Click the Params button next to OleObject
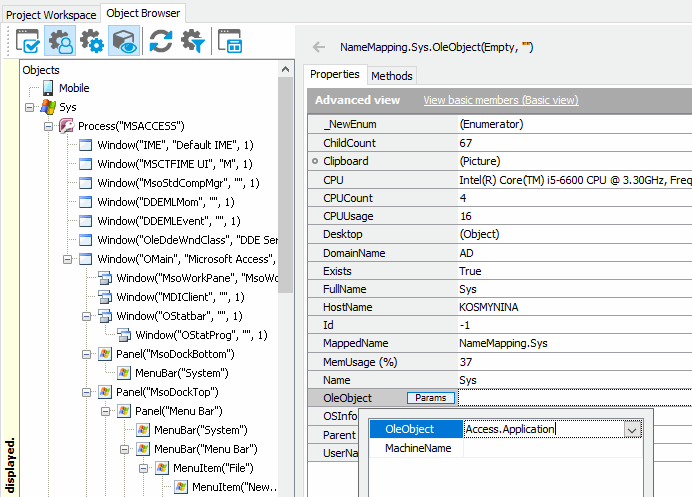This screenshot has width=692, height=497. coord(430,398)
